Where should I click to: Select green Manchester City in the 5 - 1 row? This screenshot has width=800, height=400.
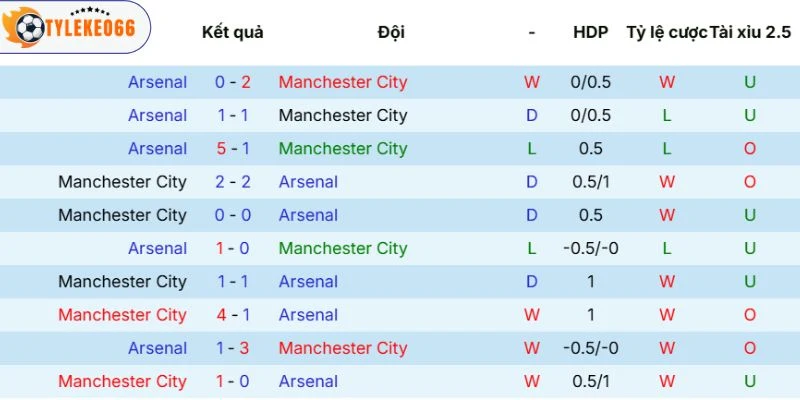coord(343,148)
